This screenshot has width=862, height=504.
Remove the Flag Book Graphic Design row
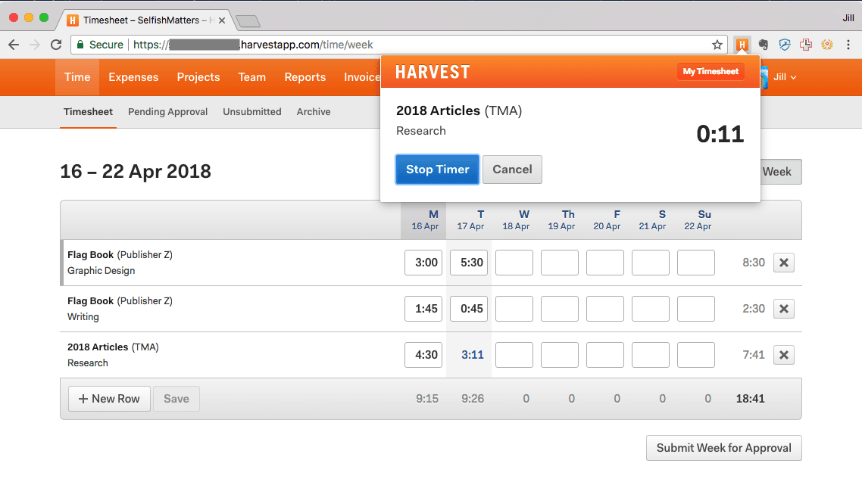[x=783, y=263]
